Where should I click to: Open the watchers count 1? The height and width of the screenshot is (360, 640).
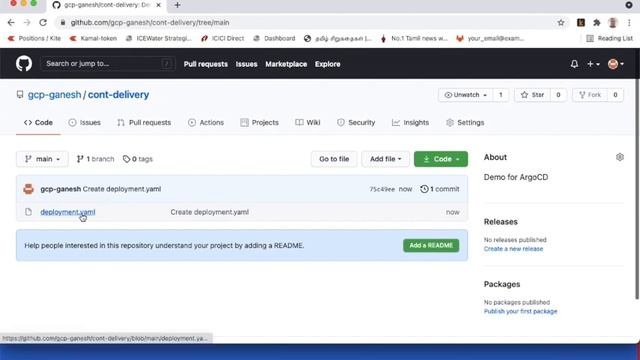pyautogui.click(x=500, y=95)
